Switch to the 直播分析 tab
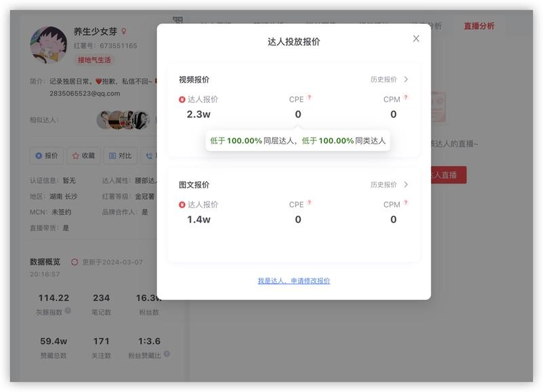 (x=479, y=26)
